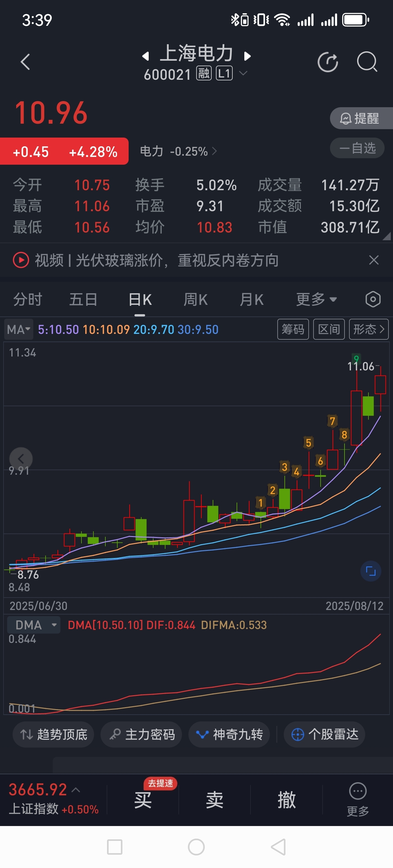The height and width of the screenshot is (868, 393).
Task: Expand the quote stats corner triangle
Action: (387, 236)
